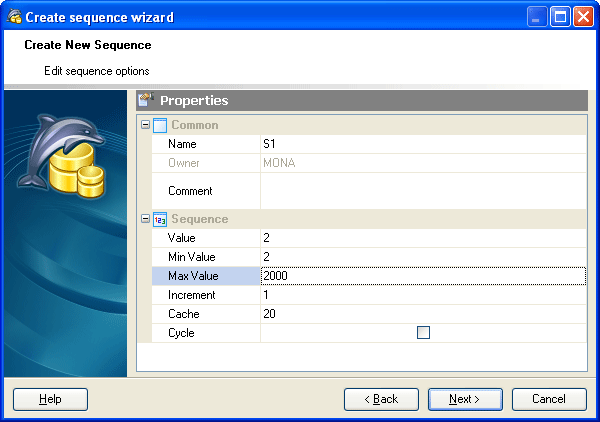
Task: Select the Value field under Sequence
Action: point(422,238)
